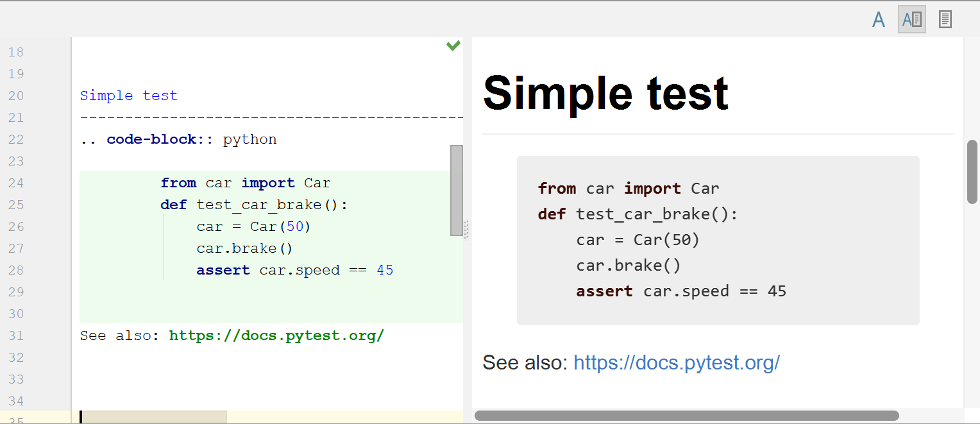This screenshot has height=424, width=980.
Task: Click the preview pane horizontal scrollbar
Action: point(686,416)
